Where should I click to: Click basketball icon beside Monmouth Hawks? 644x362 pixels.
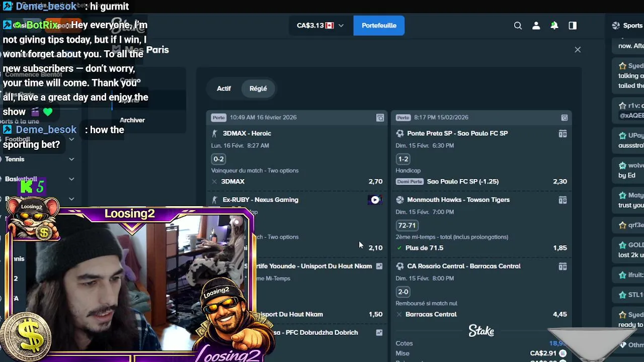click(x=399, y=200)
